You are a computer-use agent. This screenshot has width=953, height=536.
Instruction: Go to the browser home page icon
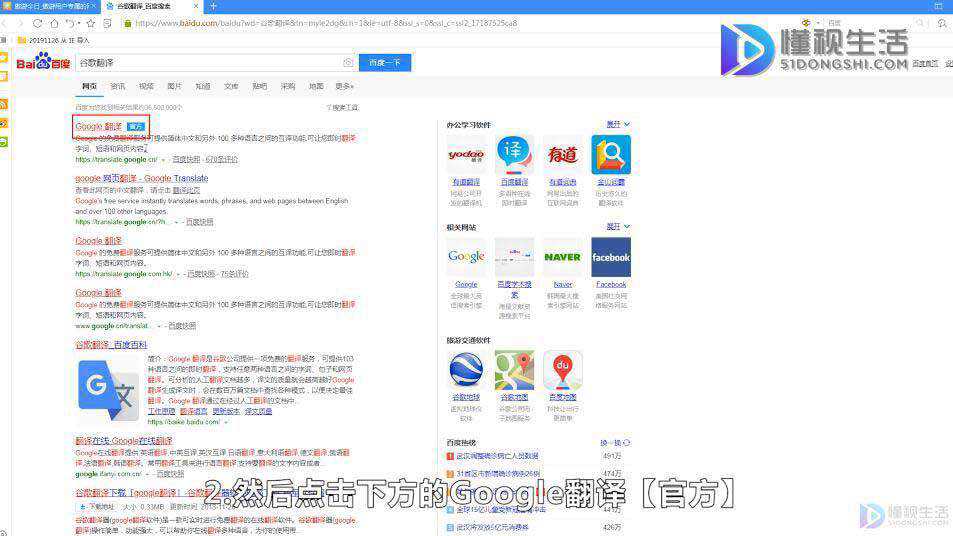point(54,23)
